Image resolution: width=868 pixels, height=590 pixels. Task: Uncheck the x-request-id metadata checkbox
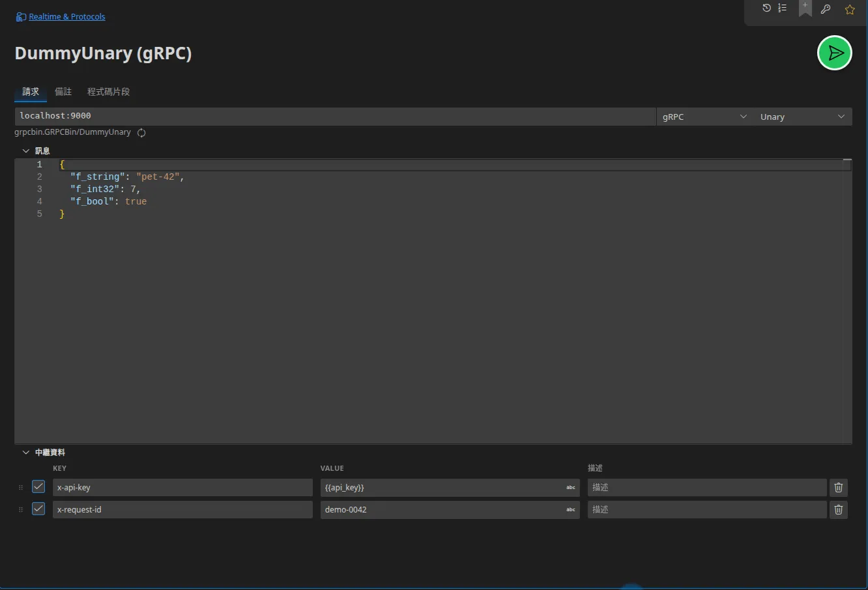38,509
